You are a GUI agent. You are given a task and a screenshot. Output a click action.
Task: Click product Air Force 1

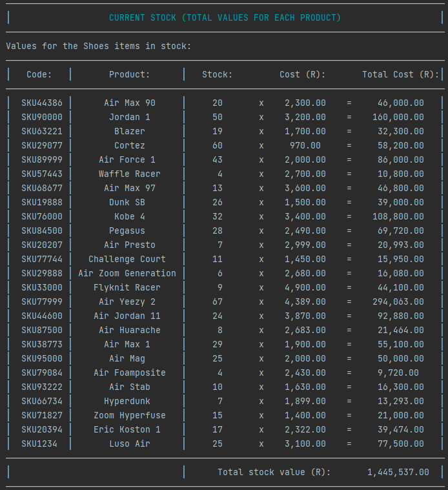coord(127,159)
